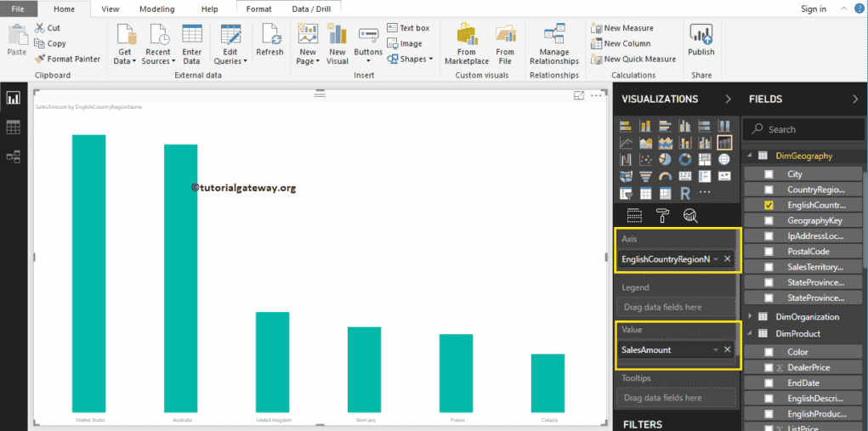The height and width of the screenshot is (431, 868).
Task: Open the Data / Drill ribbon tab
Action: (x=311, y=9)
